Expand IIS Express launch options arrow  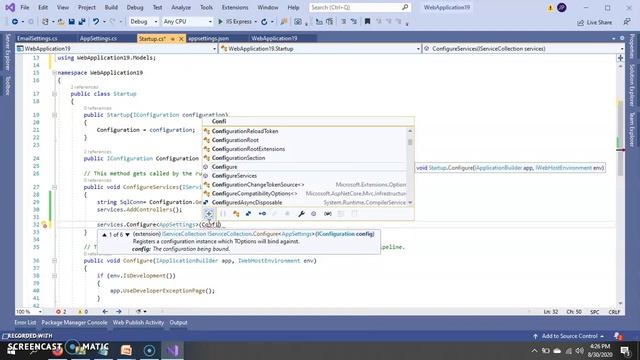point(256,22)
